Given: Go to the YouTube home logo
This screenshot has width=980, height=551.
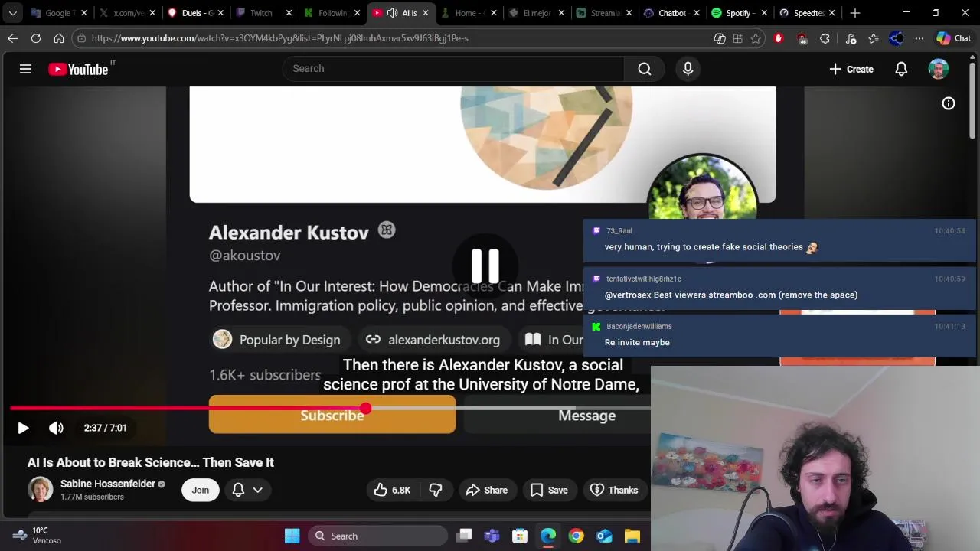Looking at the screenshot, I should tap(78, 69).
